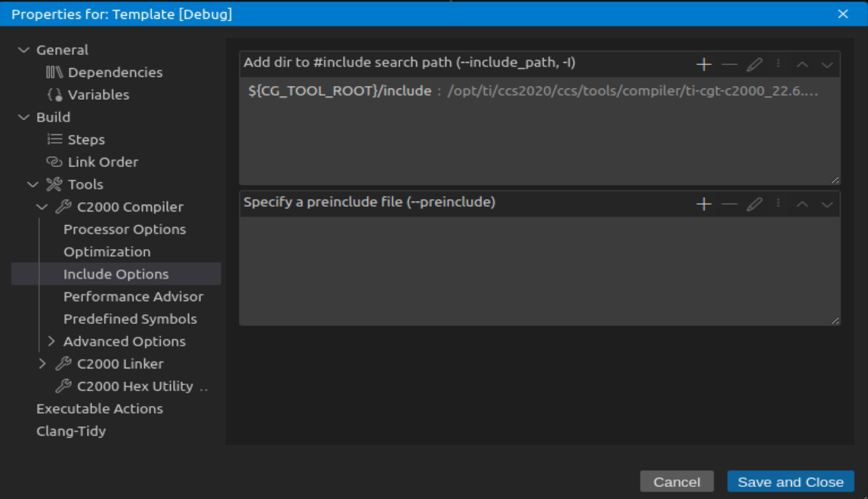Click the Variables braces icon
Screen dimensions: 868x499
pos(54,94)
